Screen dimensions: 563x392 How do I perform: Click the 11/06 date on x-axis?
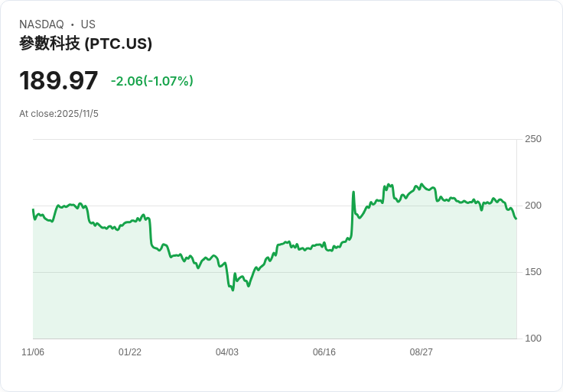(x=33, y=352)
